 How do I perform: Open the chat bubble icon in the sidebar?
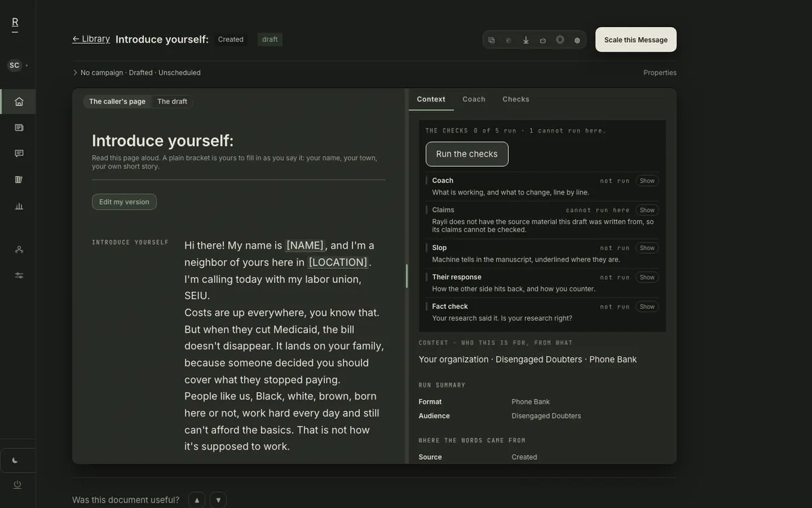point(19,154)
